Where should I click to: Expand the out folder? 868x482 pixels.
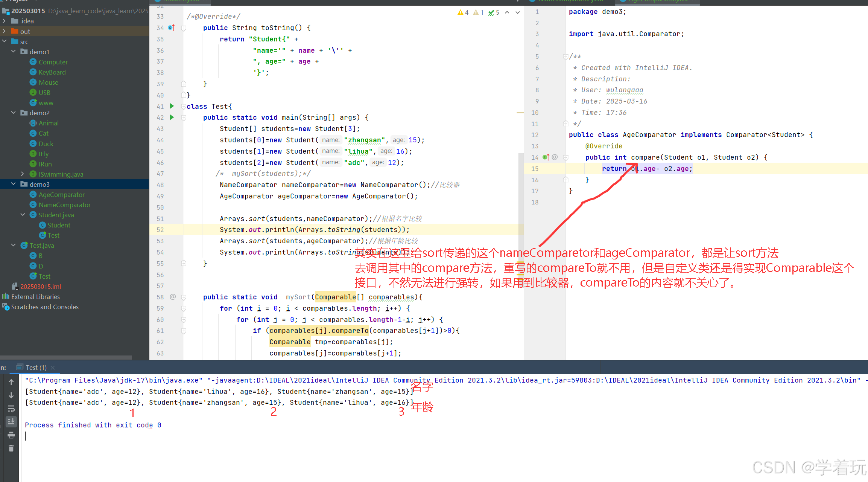point(5,31)
